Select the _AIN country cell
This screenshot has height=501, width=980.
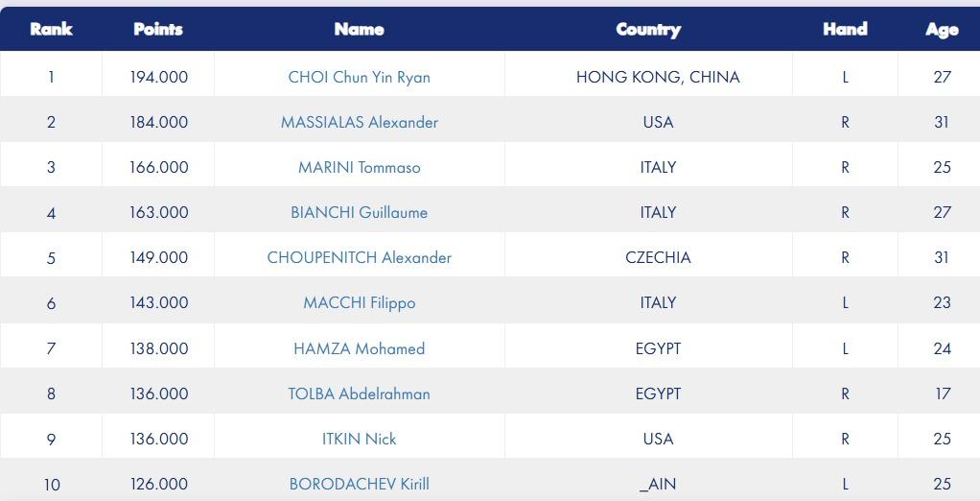tap(658, 484)
